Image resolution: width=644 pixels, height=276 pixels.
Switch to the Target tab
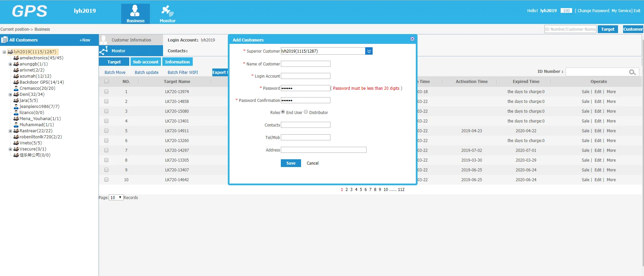tap(114, 62)
